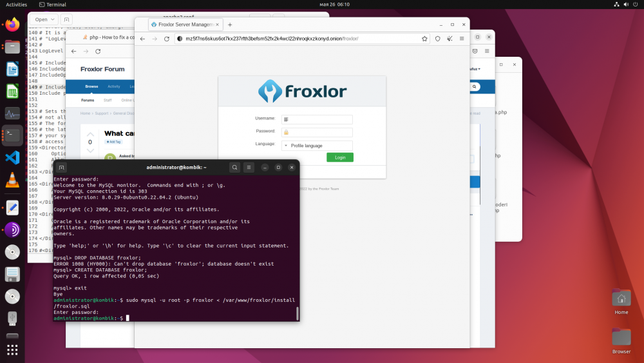Show all applications grid
The width and height of the screenshot is (644, 363).
pos(12,350)
